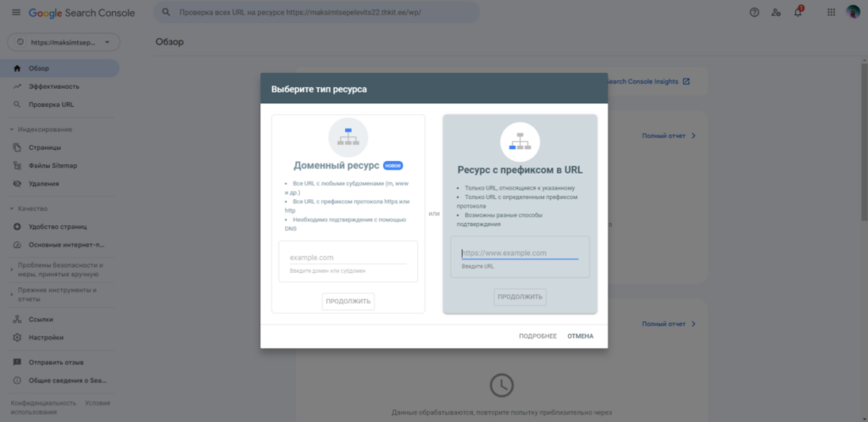Image resolution: width=868 pixels, height=422 pixels.
Task: Expand Прежние инструменты и отчеты section
Action: 12,295
